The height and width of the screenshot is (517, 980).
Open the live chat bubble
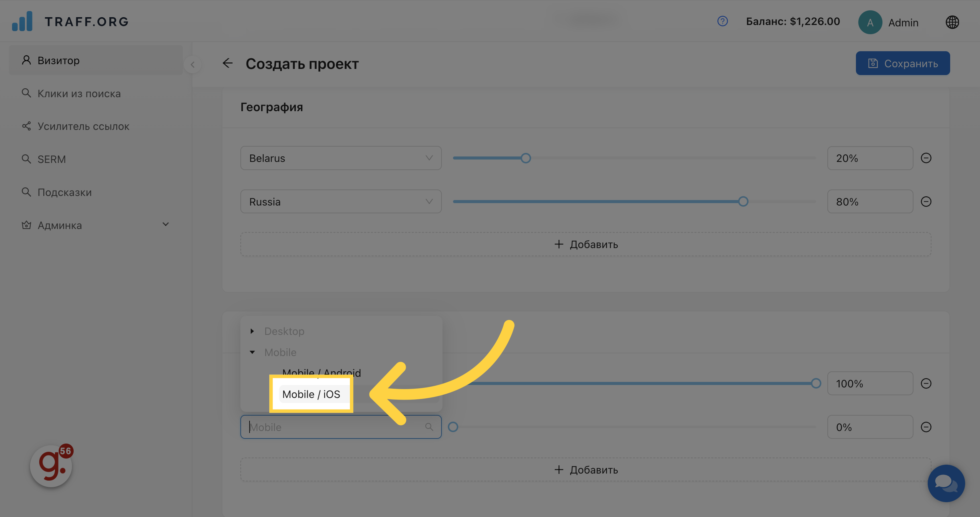[946, 483]
